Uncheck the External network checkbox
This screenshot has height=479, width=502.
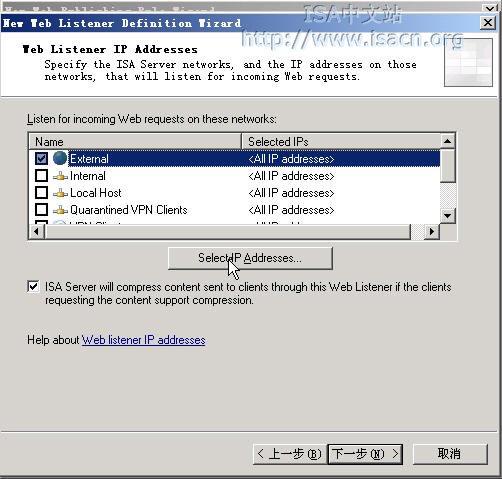click(41, 159)
